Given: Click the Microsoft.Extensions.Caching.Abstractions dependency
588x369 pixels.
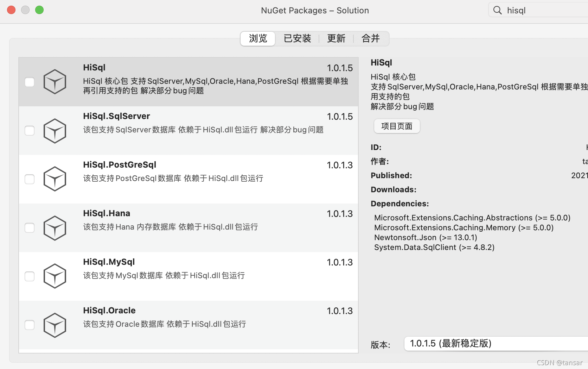Looking at the screenshot, I should (x=472, y=218).
